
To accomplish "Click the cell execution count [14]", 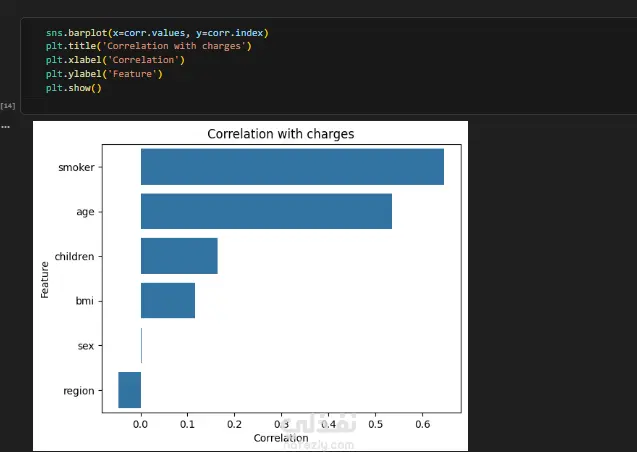I will pos(8,106).
